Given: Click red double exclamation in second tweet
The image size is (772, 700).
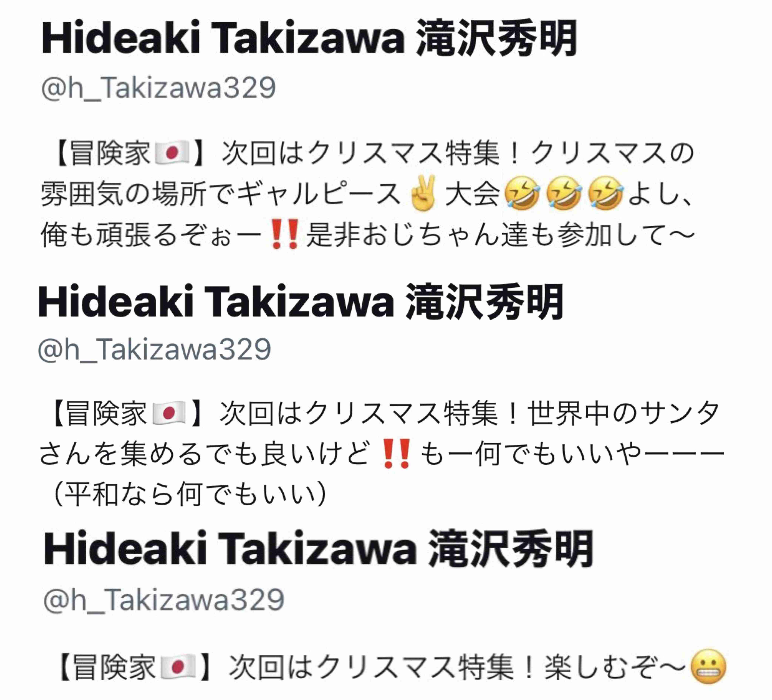Looking at the screenshot, I should pyautogui.click(x=397, y=454).
